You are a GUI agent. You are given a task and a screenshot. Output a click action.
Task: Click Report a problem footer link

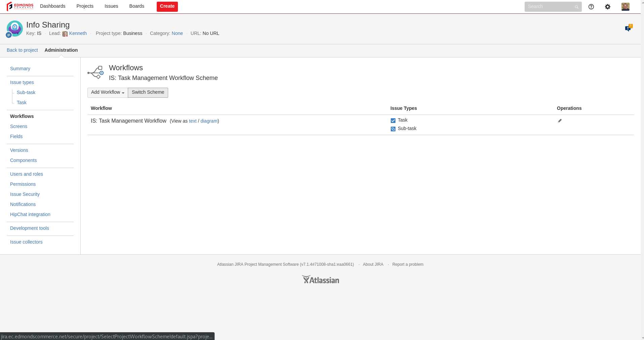point(408,264)
